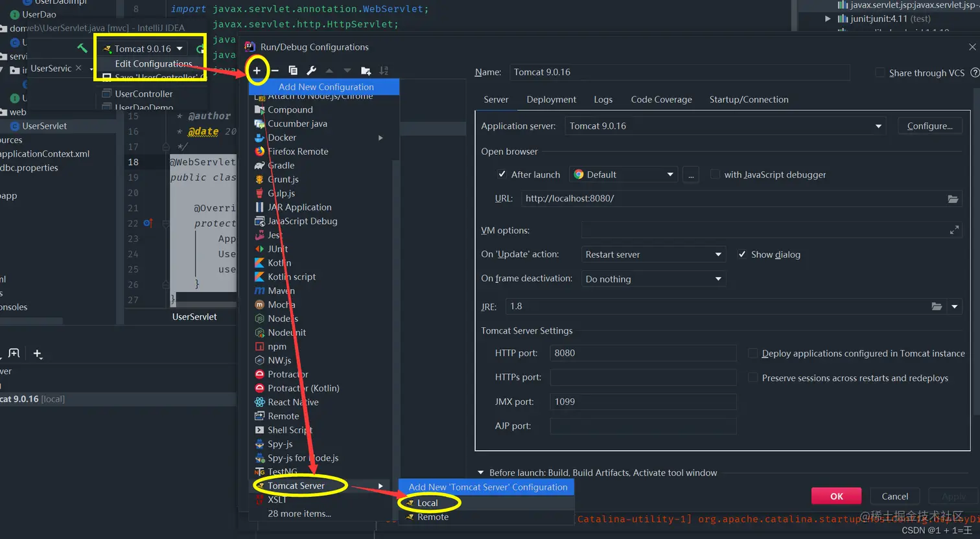Image resolution: width=980 pixels, height=539 pixels.
Task: Select UserServlet in project tree
Action: pos(44,126)
